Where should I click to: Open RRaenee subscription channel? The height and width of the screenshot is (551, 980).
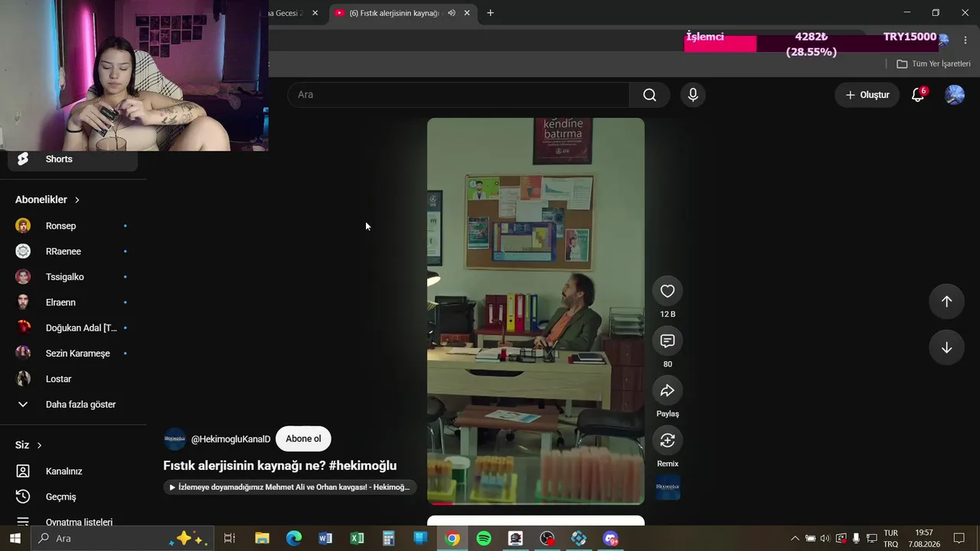pyautogui.click(x=73, y=251)
